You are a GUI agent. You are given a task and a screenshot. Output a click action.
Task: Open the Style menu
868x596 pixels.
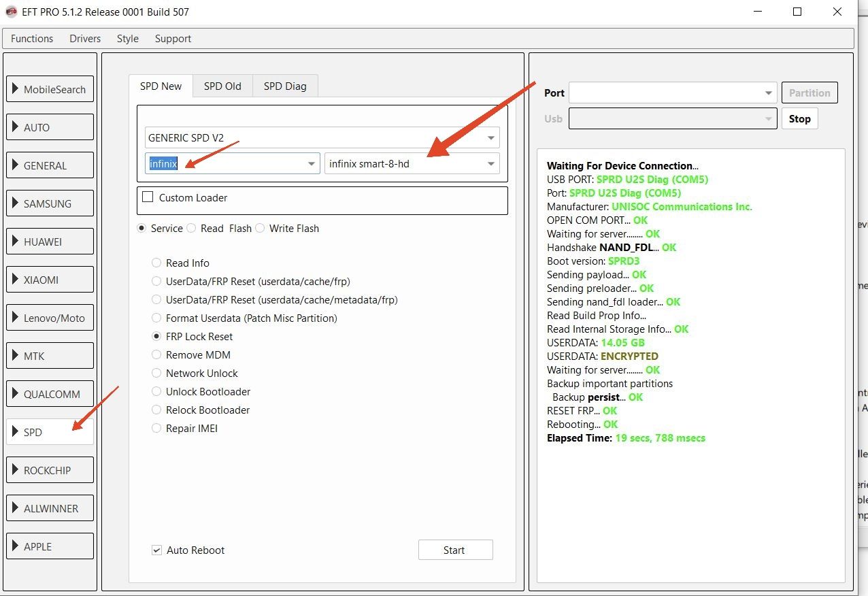point(127,39)
